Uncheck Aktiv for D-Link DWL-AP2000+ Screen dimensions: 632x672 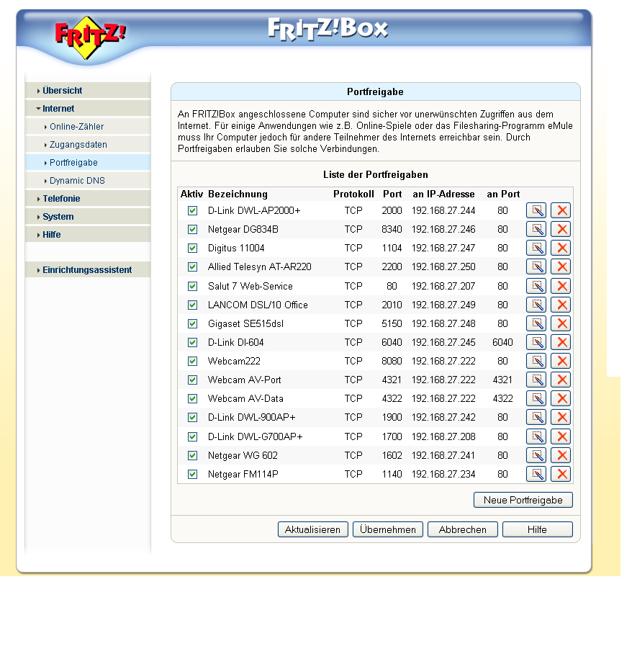(193, 210)
